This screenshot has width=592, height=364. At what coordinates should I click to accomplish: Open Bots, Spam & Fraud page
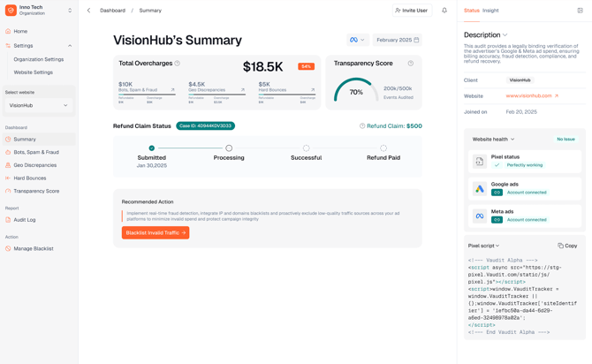tap(36, 152)
